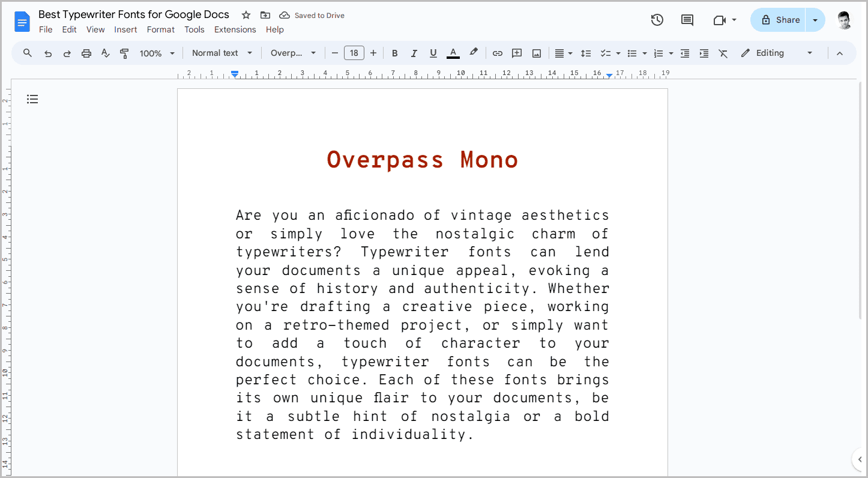Image resolution: width=868 pixels, height=478 pixels.
Task: Click the Overpass Mono heading
Action: [x=422, y=160]
